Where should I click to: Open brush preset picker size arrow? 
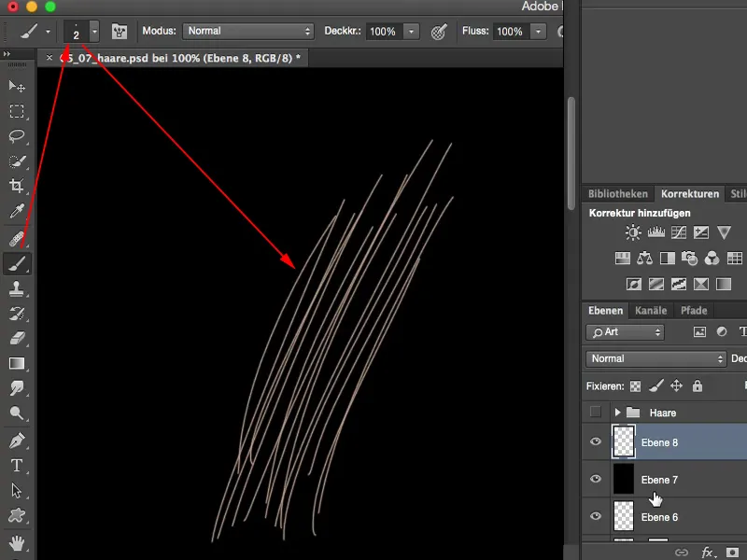94,32
